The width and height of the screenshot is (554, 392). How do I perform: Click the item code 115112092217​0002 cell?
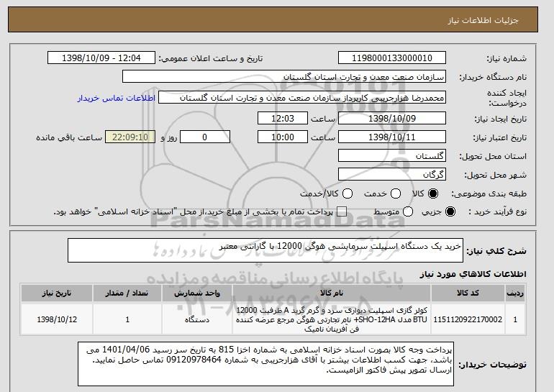pyautogui.click(x=468, y=319)
